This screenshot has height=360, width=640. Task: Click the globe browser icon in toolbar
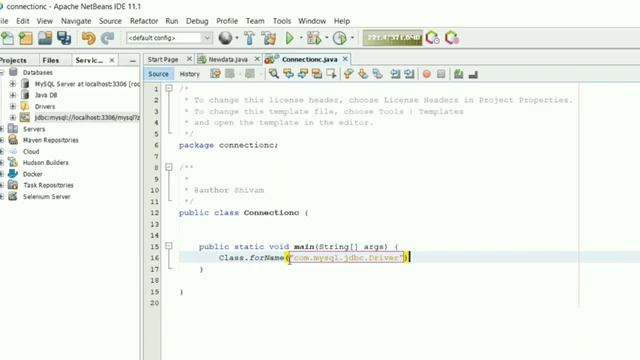point(225,38)
